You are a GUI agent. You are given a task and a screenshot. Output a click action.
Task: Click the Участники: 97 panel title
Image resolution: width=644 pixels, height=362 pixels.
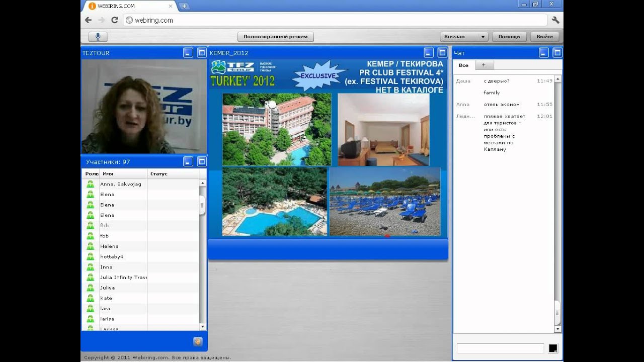point(108,162)
